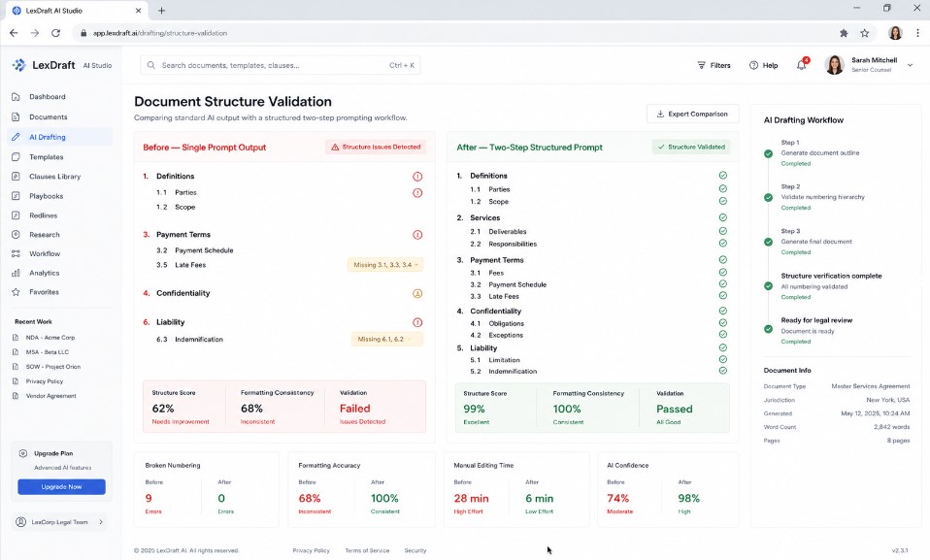Click the Upgrade Now button
930x560 pixels.
(62, 486)
